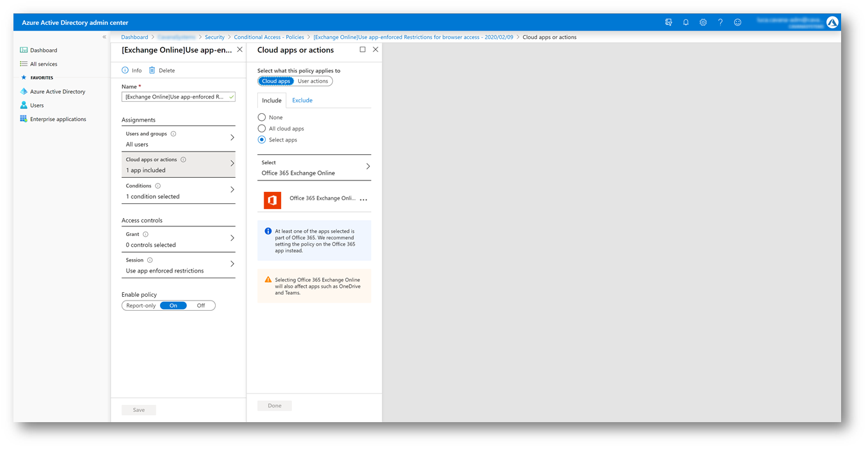Viewport: 868px width, 449px height.
Task: Choose the Select apps radio button
Action: pos(262,139)
